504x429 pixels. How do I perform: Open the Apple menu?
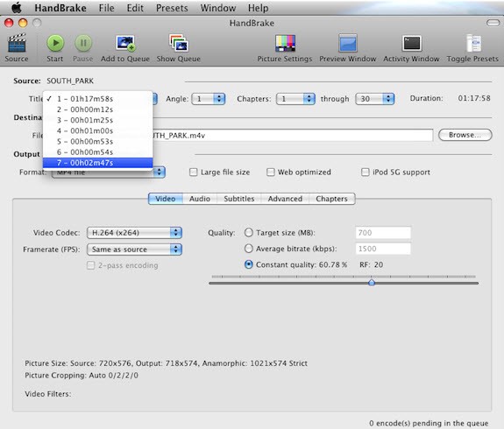(17, 8)
